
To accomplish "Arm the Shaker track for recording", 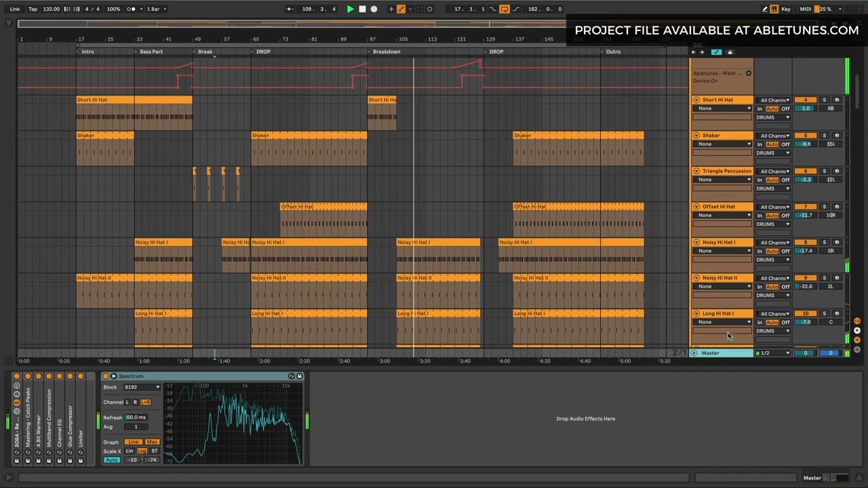I will coord(837,136).
